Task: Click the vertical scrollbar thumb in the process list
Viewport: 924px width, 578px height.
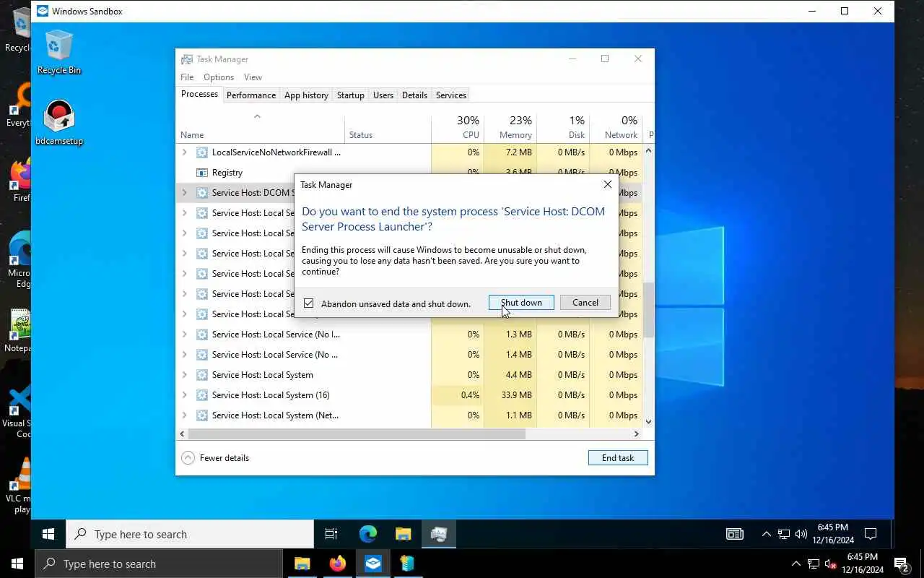Action: [648, 309]
